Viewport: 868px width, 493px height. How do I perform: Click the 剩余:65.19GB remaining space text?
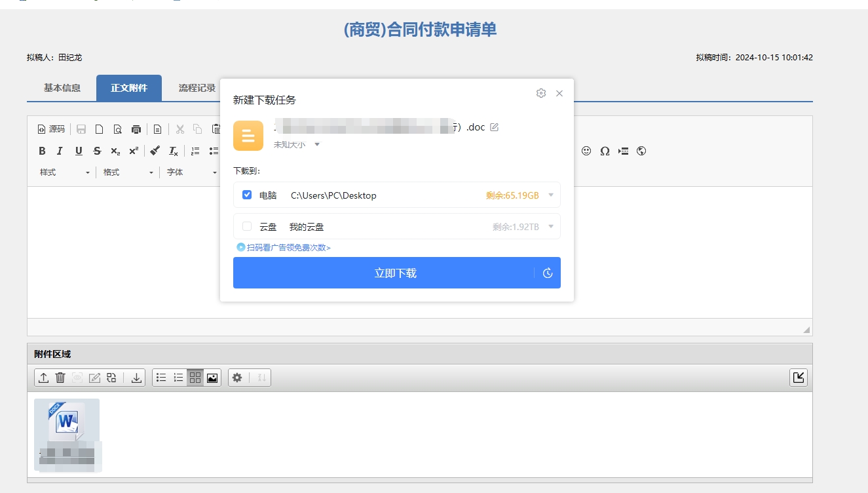tap(512, 195)
